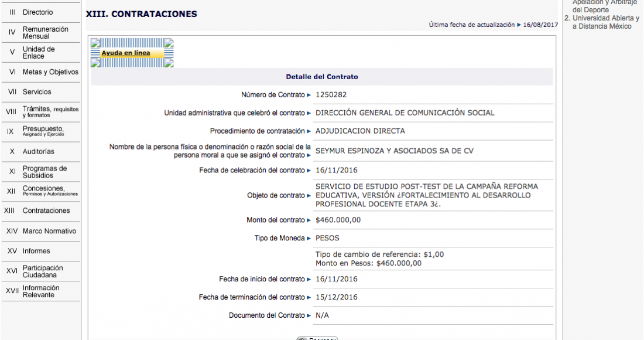Open Programas de Subsidios menu item
The height and width of the screenshot is (340, 644).
(x=44, y=172)
